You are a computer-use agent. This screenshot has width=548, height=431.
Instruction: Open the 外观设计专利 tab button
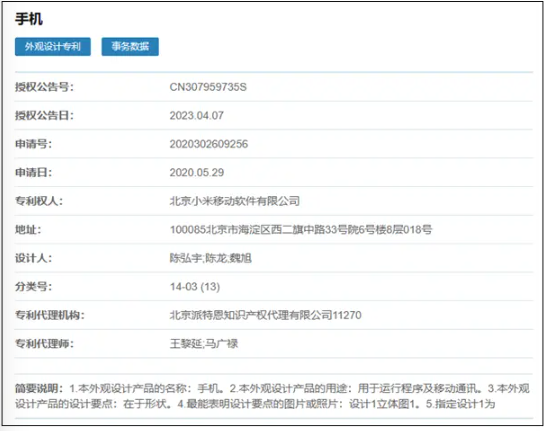pos(53,46)
